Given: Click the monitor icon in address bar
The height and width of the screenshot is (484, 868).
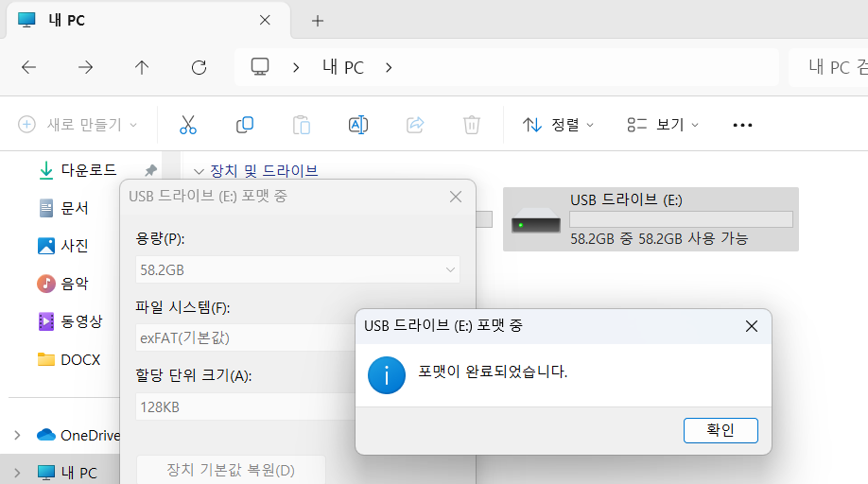Looking at the screenshot, I should click(260, 67).
